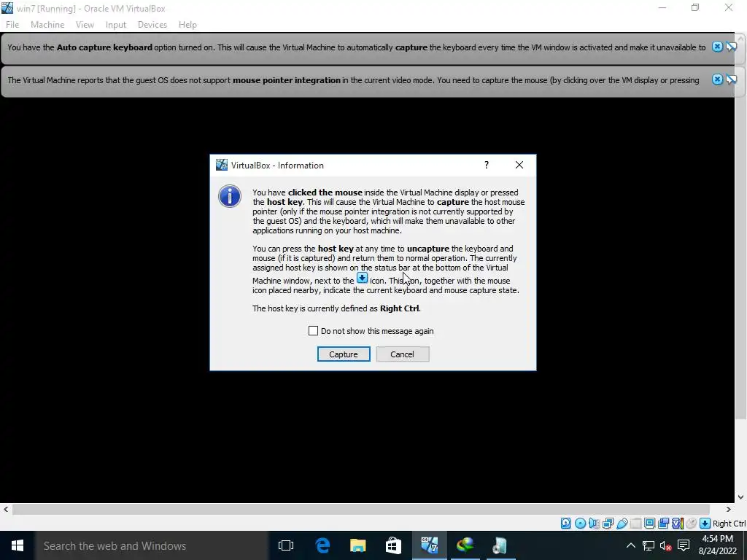This screenshot has height=560, width=747.
Task: Click the keyboard capture icon in the dialog text
Action: tap(362, 278)
